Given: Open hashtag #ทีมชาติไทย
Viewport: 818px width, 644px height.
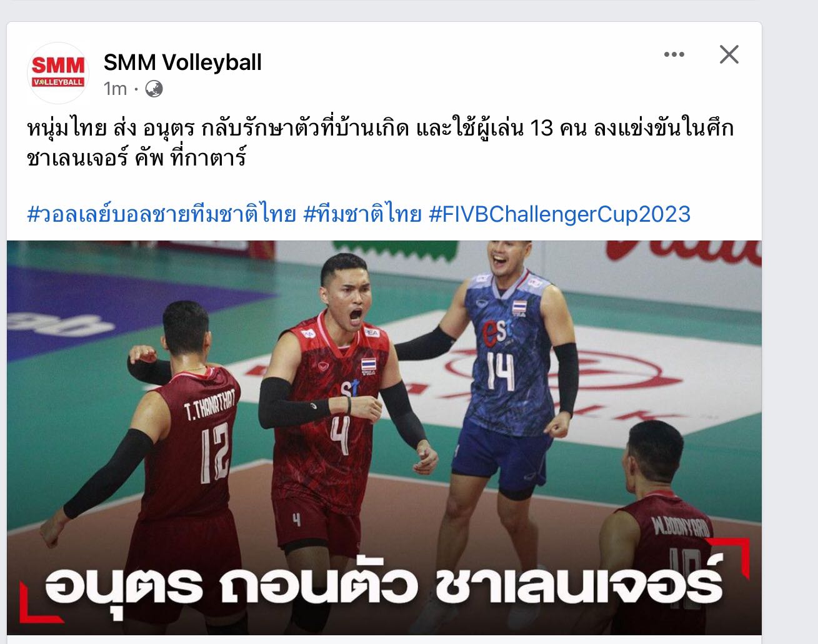Looking at the screenshot, I should [362, 214].
